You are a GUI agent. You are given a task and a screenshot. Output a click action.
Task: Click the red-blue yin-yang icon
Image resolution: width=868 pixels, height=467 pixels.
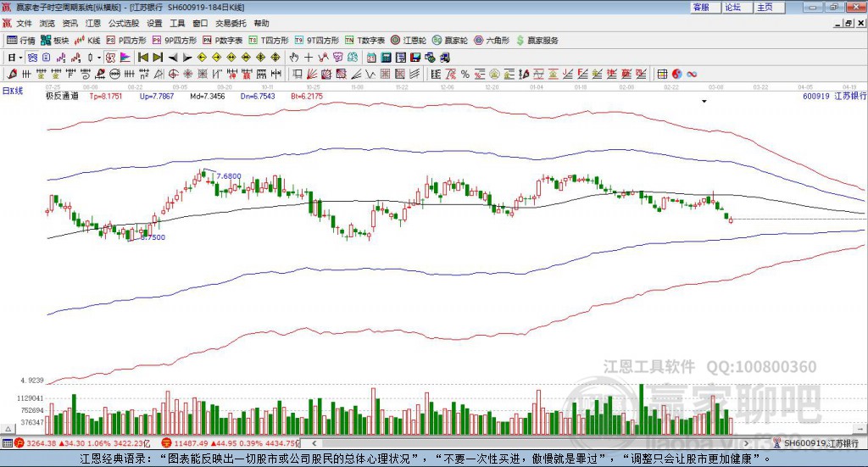677,74
